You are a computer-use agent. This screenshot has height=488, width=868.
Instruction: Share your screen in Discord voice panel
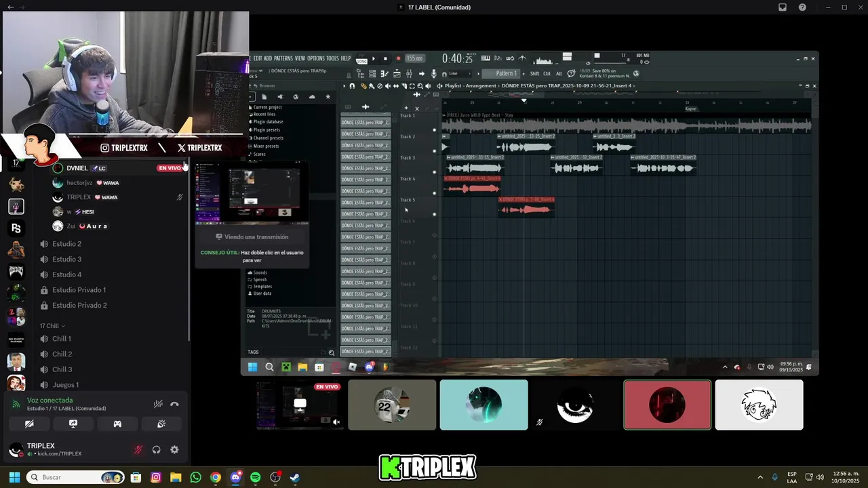point(73,424)
